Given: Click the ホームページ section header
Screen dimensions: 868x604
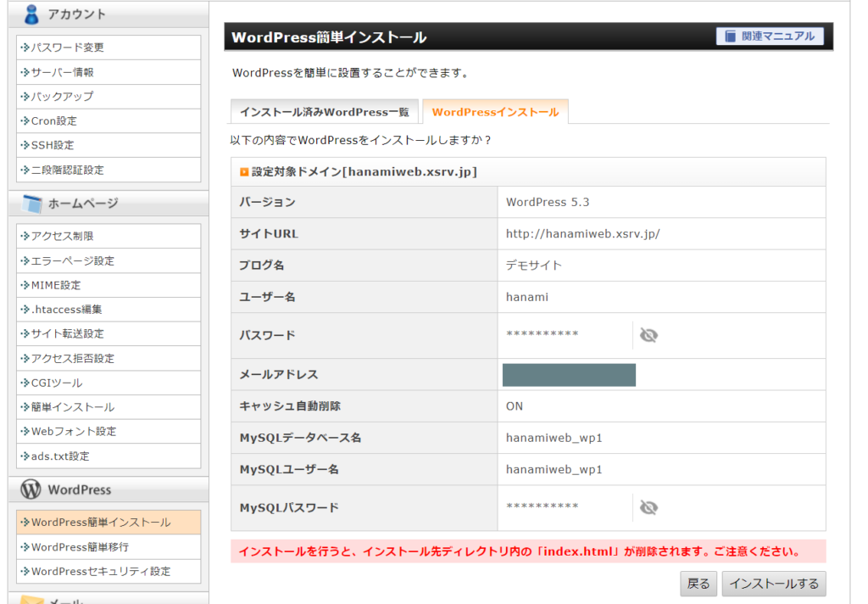Looking at the screenshot, I should 108,204.
